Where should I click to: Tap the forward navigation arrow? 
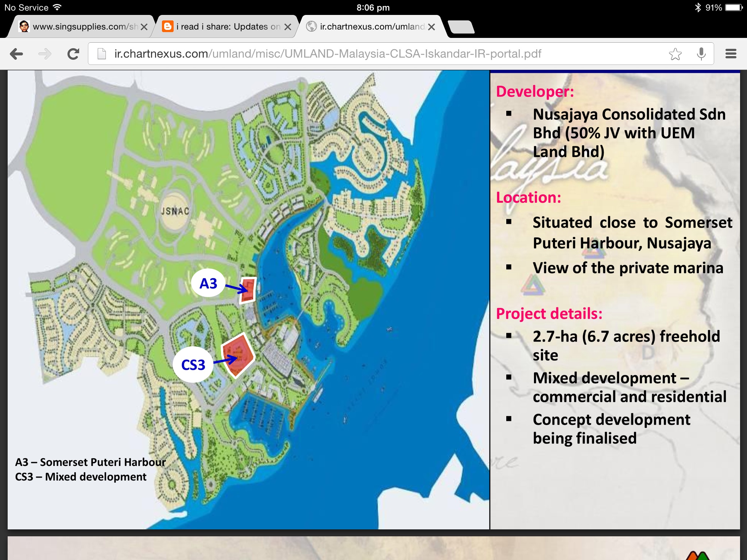45,54
